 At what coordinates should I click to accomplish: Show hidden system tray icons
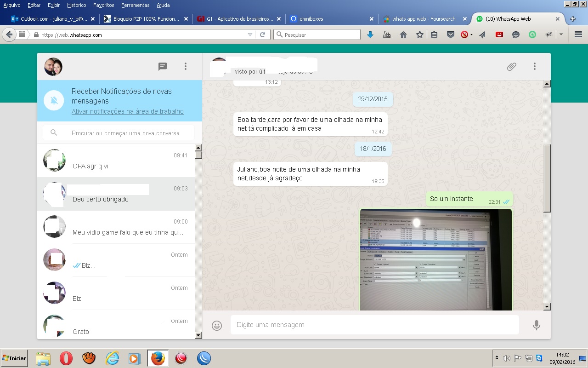[x=497, y=358]
